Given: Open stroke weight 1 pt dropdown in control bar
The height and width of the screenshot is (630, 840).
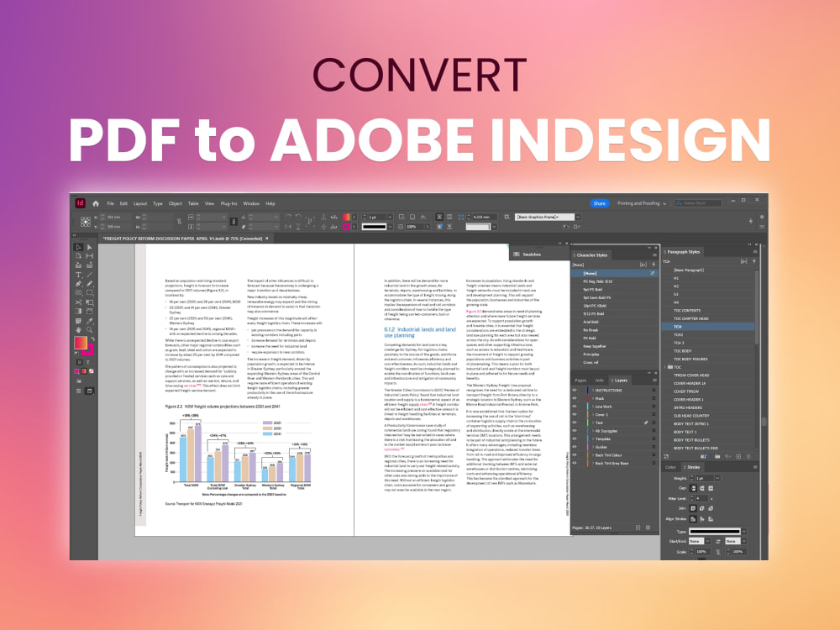Looking at the screenshot, I should tap(390, 217).
